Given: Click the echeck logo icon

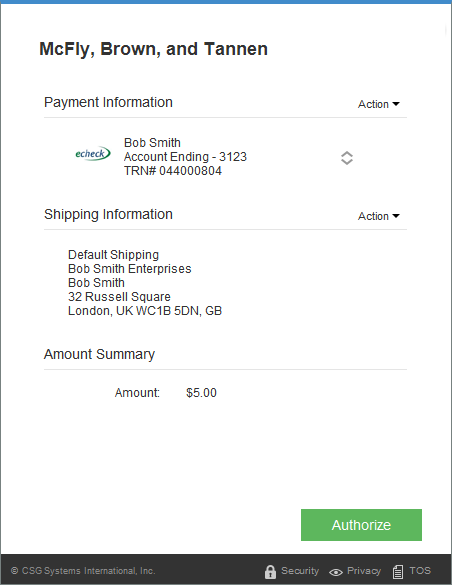Looking at the screenshot, I should pyautogui.click(x=93, y=153).
